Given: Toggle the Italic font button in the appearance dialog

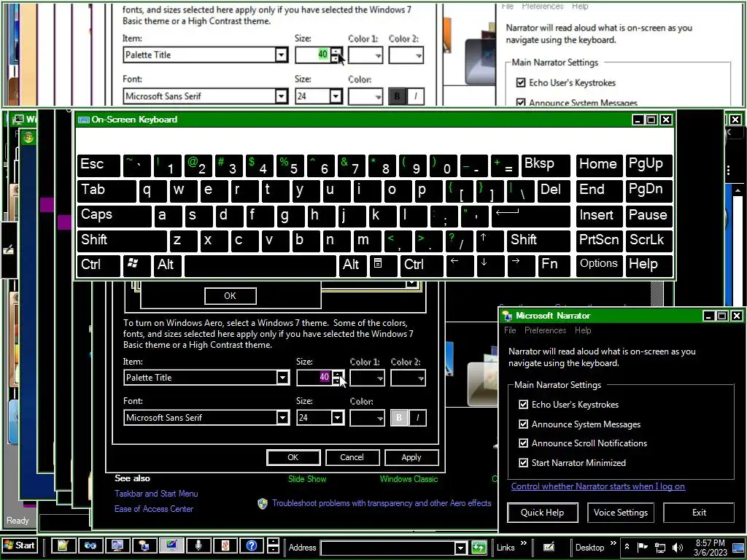Looking at the screenshot, I should click(x=417, y=418).
